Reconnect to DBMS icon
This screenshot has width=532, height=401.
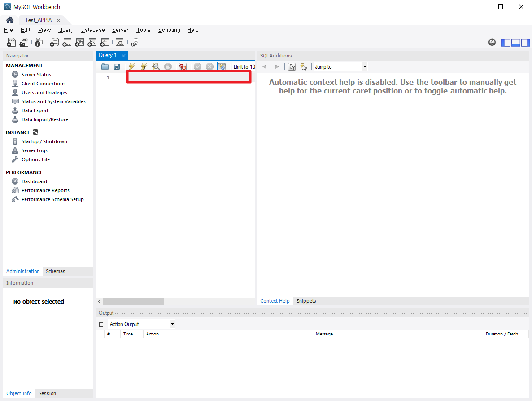pyautogui.click(x=135, y=42)
